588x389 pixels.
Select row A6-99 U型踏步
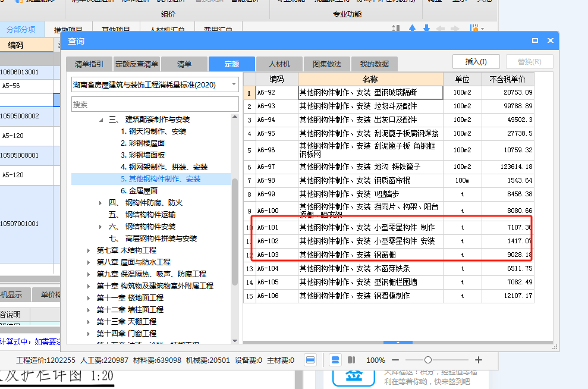(389, 194)
